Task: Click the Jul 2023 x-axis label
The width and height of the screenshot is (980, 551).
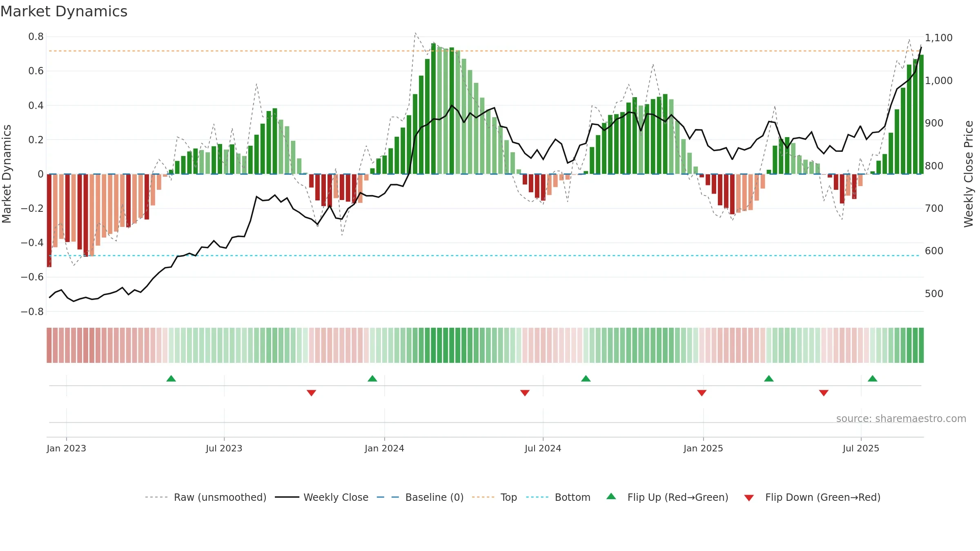Action: pyautogui.click(x=224, y=448)
